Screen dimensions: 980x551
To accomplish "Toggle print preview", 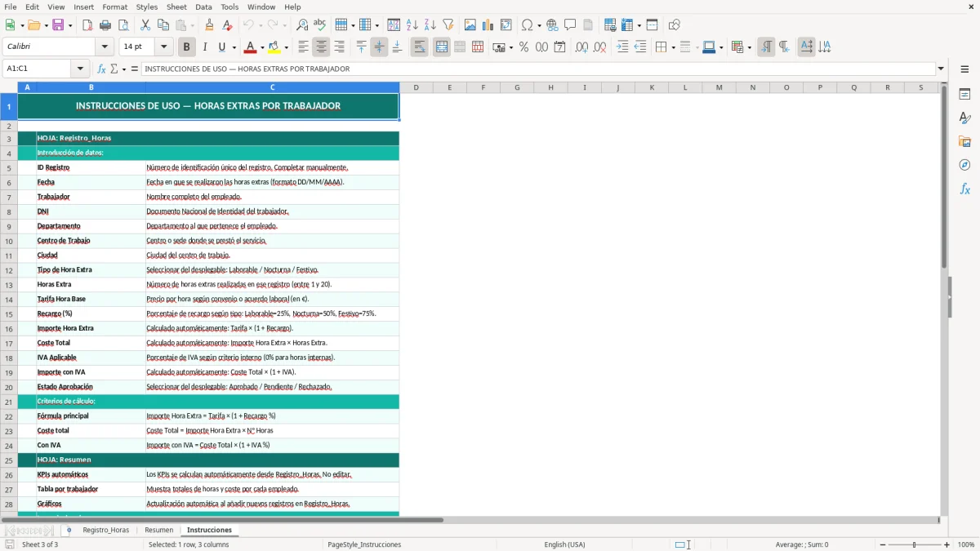I will tap(123, 25).
